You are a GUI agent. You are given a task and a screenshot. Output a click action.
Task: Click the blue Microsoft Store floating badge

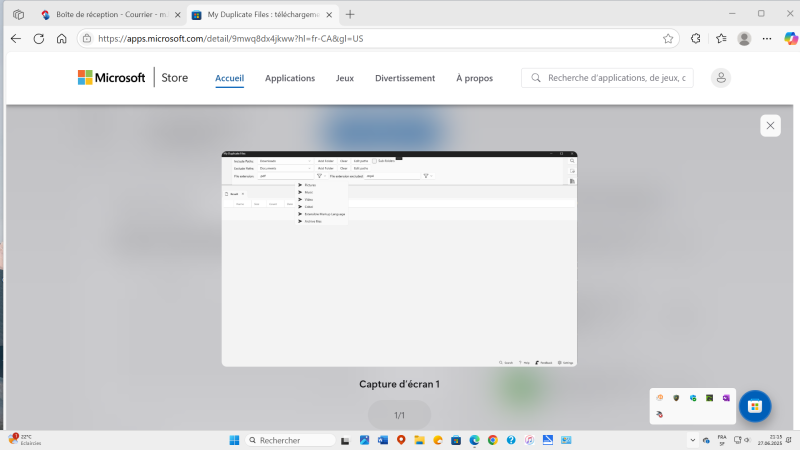coord(755,406)
